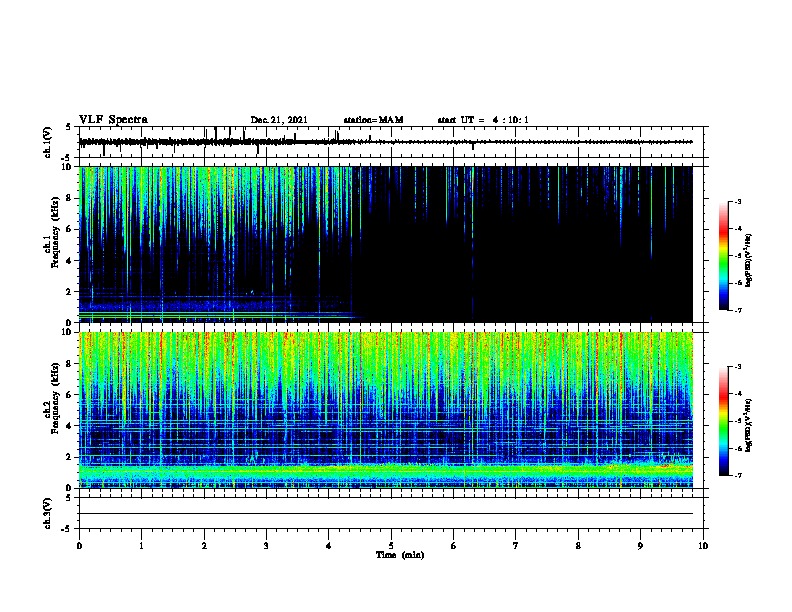Select the "start UT = 4 : 10: 1" text
Screen dimensions: 792x612
[483, 120]
